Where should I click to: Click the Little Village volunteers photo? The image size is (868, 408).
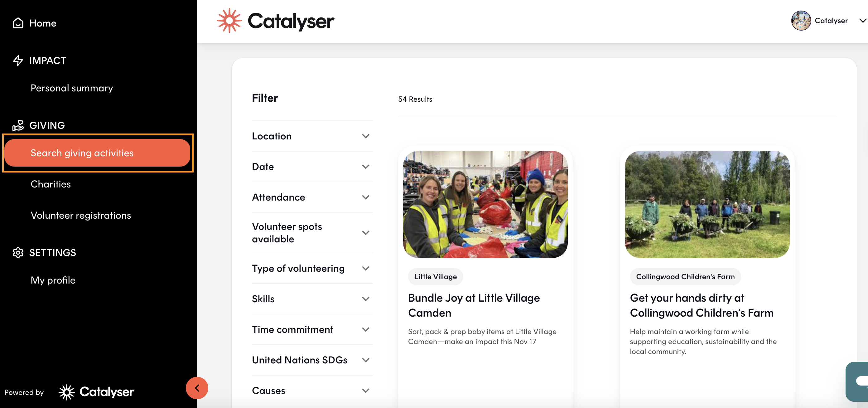485,204
